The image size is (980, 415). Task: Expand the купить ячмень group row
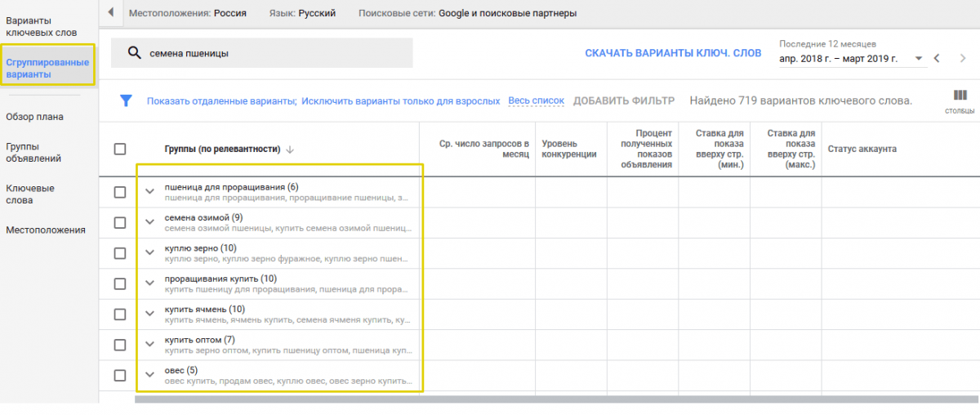149,314
